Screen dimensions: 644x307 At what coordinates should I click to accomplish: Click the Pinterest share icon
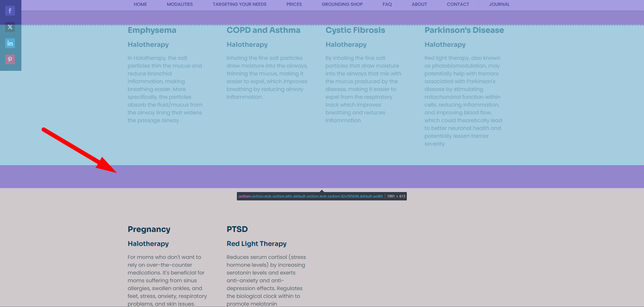coord(10,59)
